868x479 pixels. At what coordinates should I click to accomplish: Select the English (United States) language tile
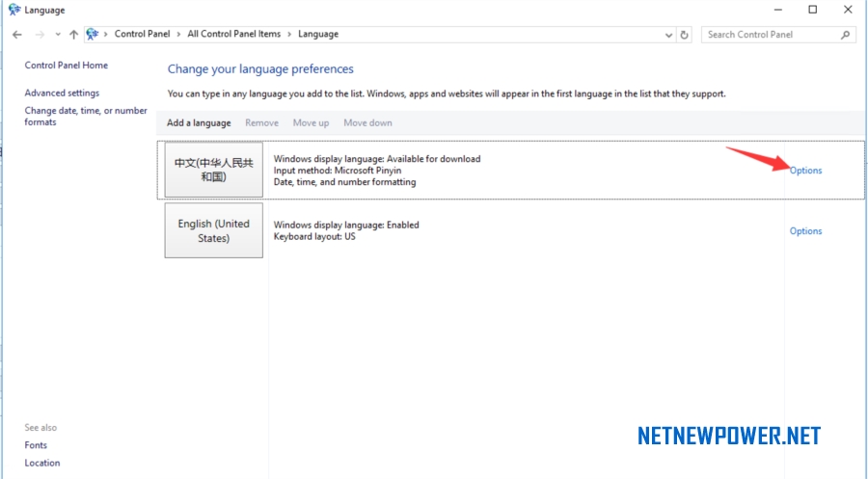214,230
